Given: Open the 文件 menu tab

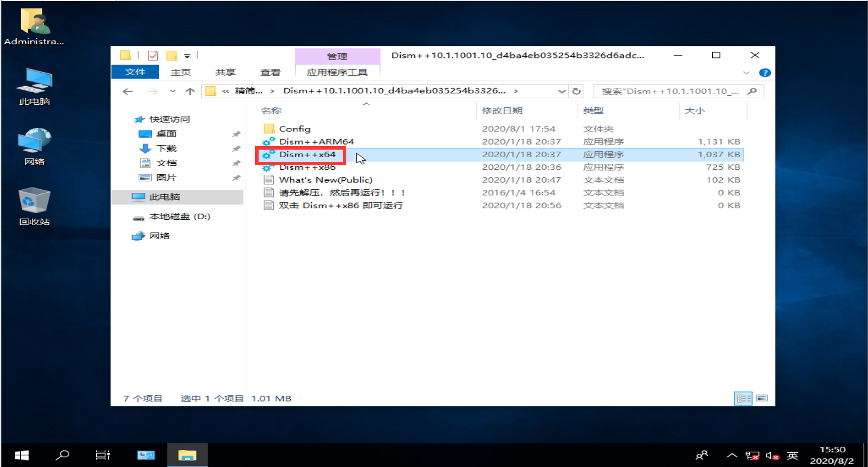Looking at the screenshot, I should coord(135,72).
